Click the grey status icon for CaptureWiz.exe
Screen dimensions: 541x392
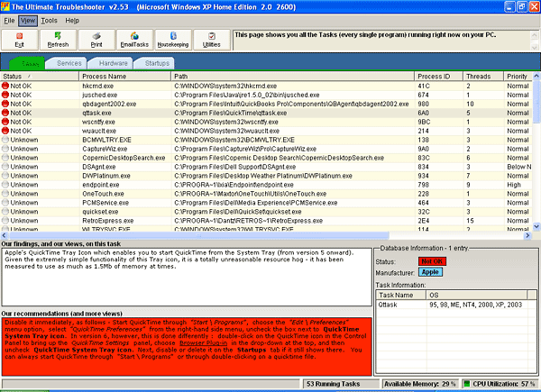[5, 149]
